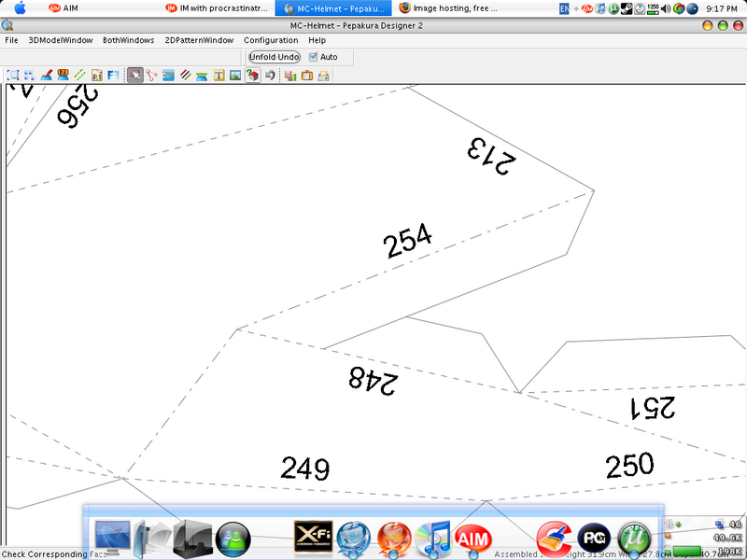The image size is (747, 560).
Task: Click the Steam icon in the system tray
Action: 627,8
